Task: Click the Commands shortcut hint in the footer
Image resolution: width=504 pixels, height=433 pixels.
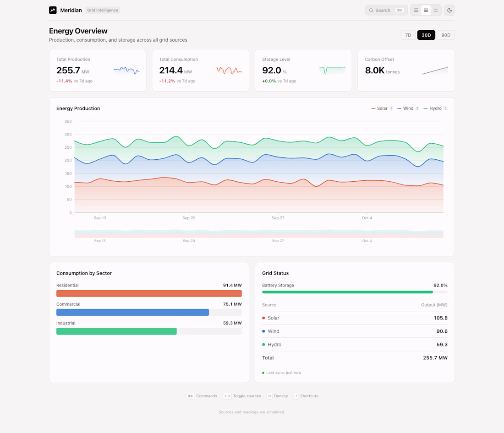Action: point(202,396)
